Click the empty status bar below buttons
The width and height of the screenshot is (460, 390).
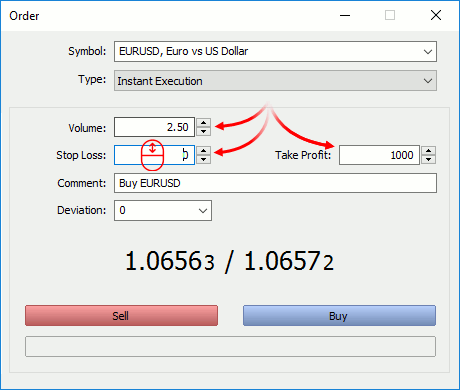230,347
